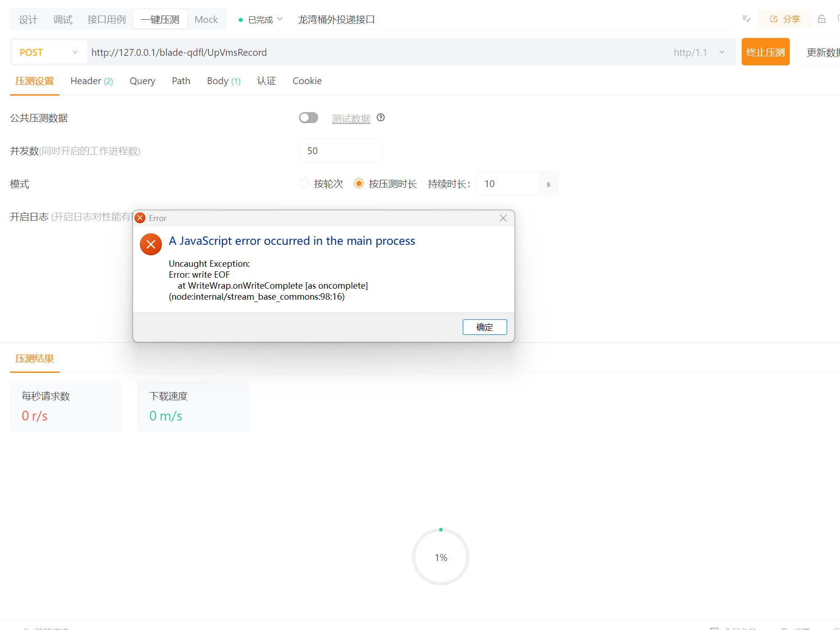Switch to the Mock tab
Screen dimensions: 840x630
(x=206, y=20)
